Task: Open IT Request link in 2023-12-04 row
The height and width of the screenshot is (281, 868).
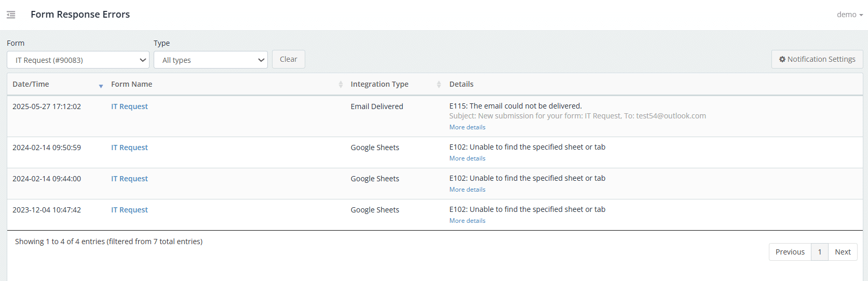Action: click(x=129, y=210)
